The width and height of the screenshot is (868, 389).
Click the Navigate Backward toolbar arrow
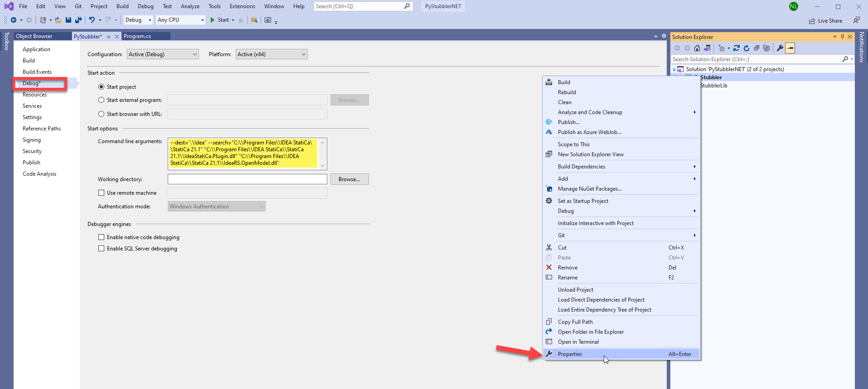pos(14,20)
